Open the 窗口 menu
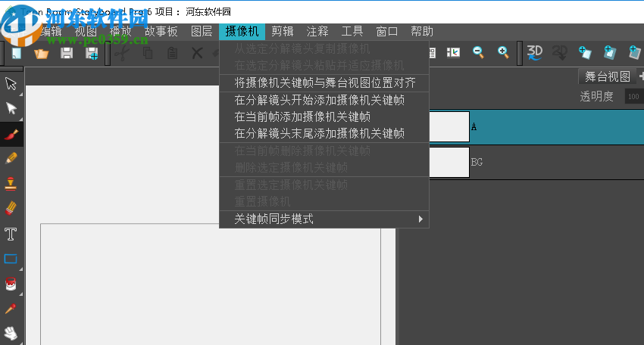The image size is (644, 345). tap(387, 32)
